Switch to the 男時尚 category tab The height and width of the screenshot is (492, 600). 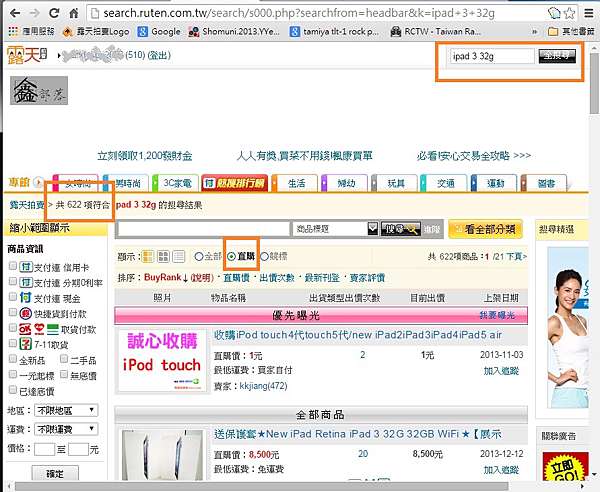coord(127,183)
